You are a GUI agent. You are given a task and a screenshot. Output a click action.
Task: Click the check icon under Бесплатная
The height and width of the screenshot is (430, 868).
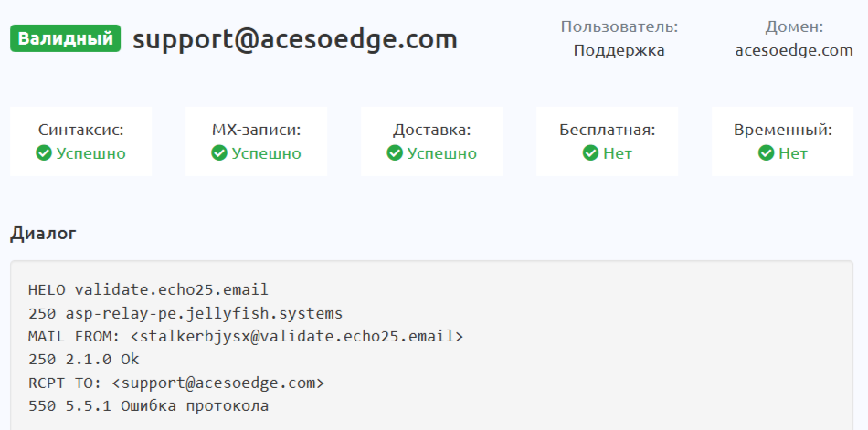tap(589, 153)
